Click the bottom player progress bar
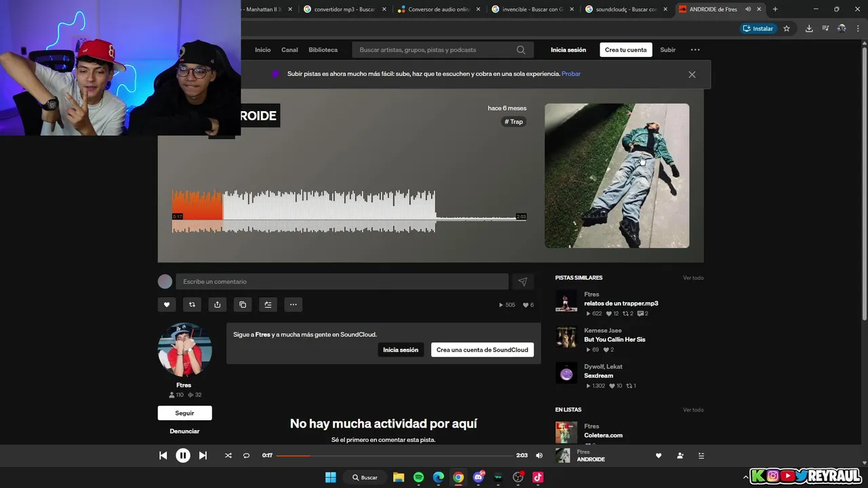 395,455
